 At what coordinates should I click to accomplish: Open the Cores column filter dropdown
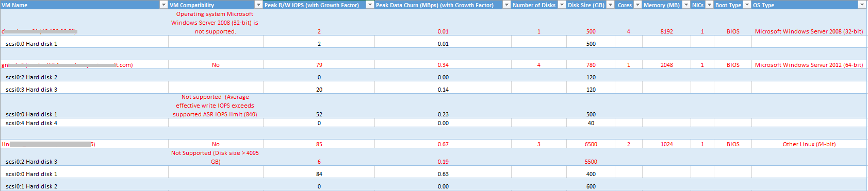pyautogui.click(x=637, y=5)
